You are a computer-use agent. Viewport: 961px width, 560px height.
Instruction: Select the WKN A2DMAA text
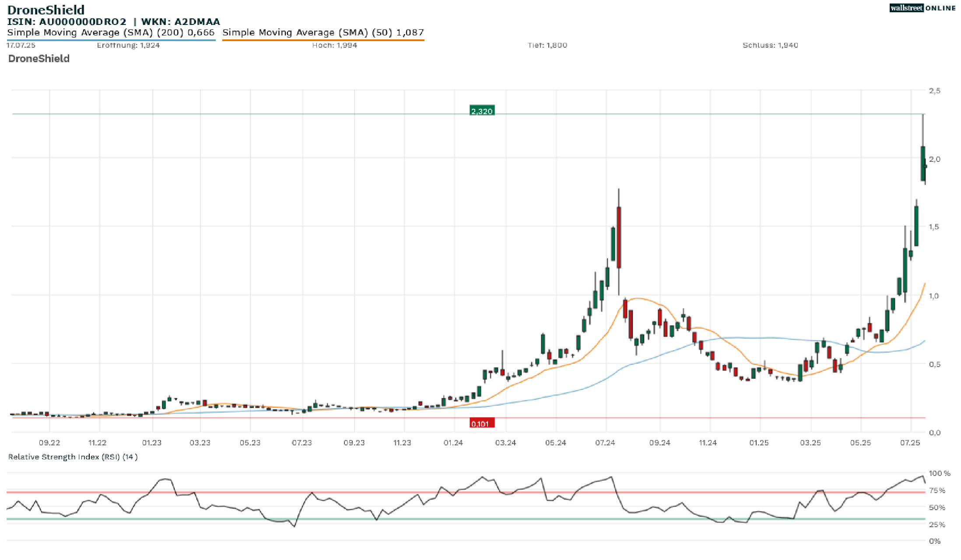(x=180, y=21)
